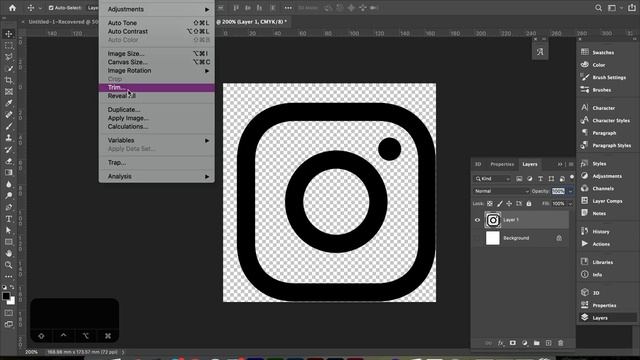Open the Fill slider arrow
The width and height of the screenshot is (640, 360).
coord(570,203)
